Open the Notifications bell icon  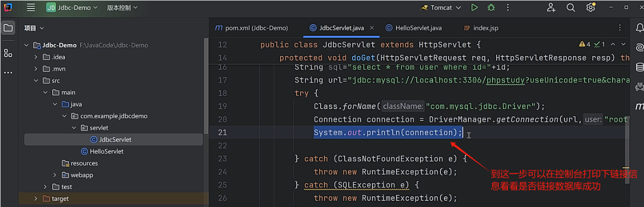click(640, 28)
